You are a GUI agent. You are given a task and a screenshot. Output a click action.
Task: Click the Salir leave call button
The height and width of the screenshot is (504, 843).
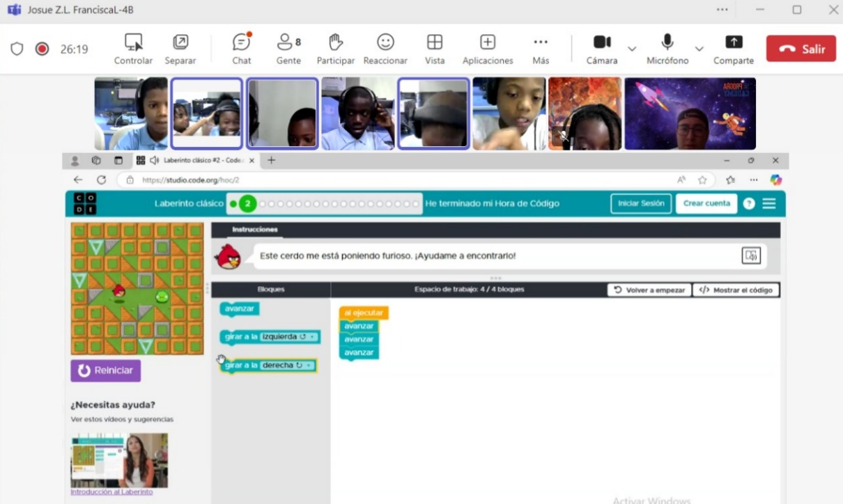click(801, 49)
